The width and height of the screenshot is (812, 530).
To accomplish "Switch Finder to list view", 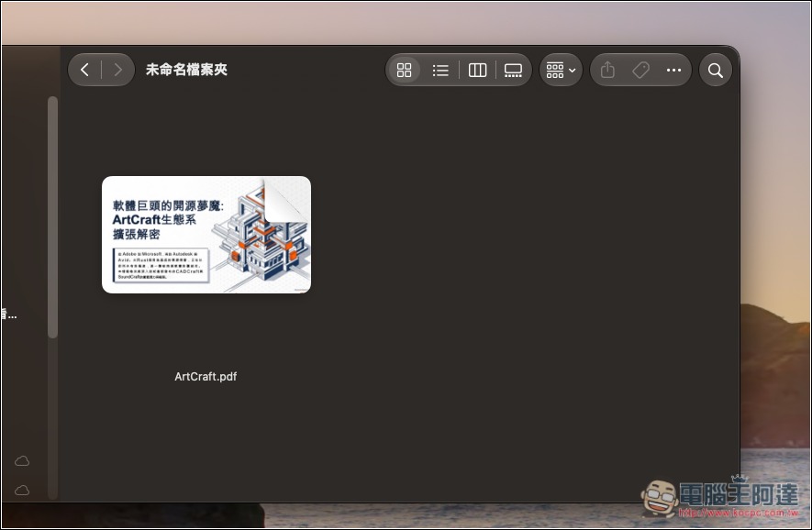I will point(440,70).
